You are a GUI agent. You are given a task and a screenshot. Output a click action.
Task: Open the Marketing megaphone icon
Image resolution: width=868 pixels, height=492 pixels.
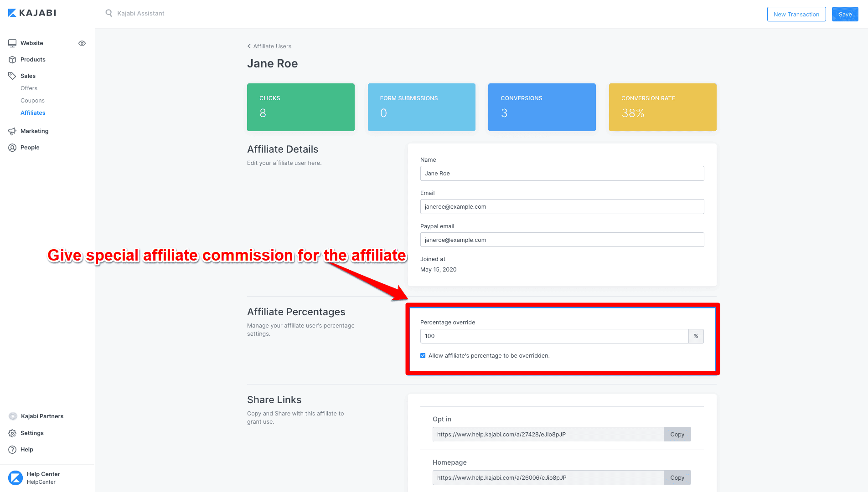tap(12, 131)
